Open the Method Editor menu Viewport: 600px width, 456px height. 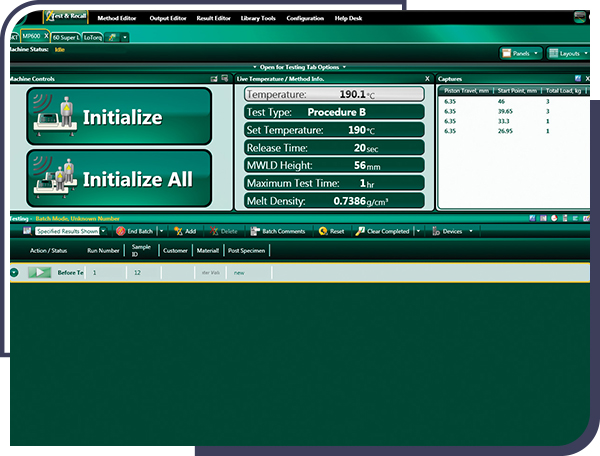pyautogui.click(x=117, y=18)
